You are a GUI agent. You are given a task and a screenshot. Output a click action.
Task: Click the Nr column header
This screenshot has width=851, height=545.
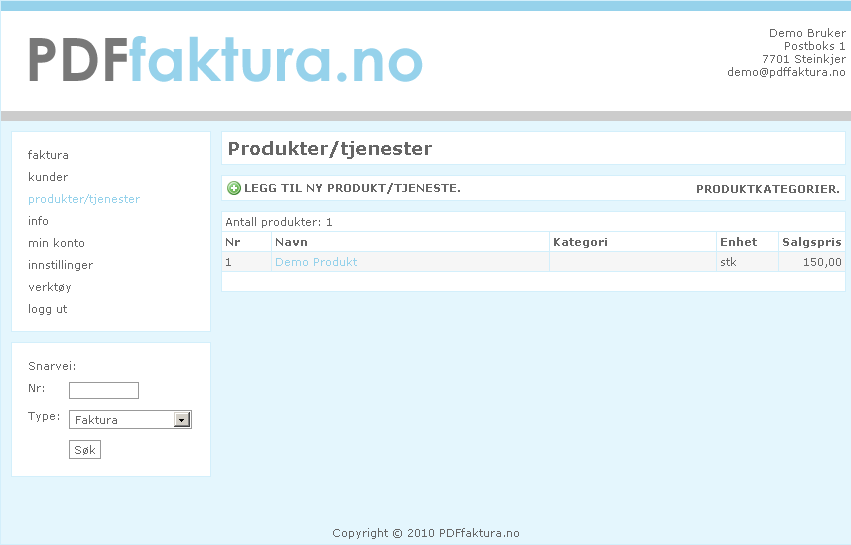(246, 242)
